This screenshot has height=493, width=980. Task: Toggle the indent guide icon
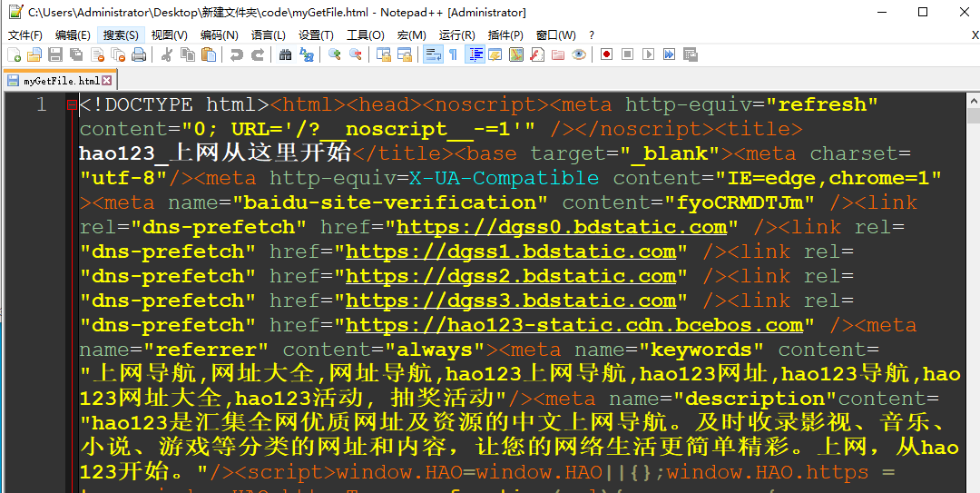pos(475,54)
